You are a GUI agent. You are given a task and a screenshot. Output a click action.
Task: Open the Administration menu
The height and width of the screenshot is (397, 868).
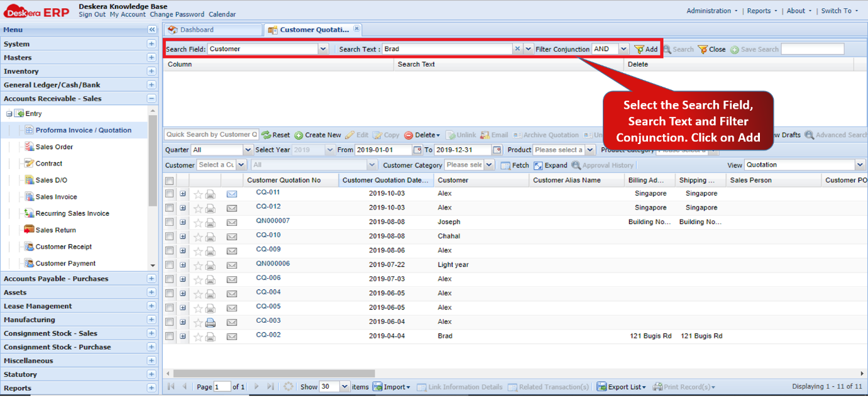[712, 11]
